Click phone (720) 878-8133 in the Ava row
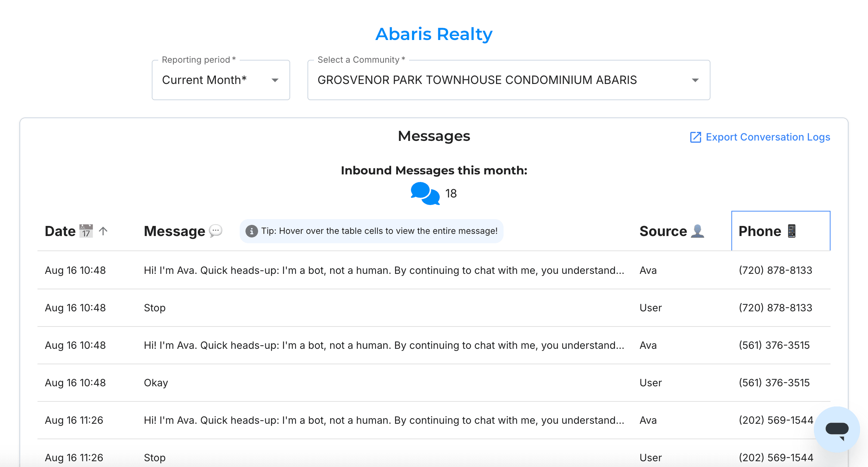868x467 pixels. 775,270
